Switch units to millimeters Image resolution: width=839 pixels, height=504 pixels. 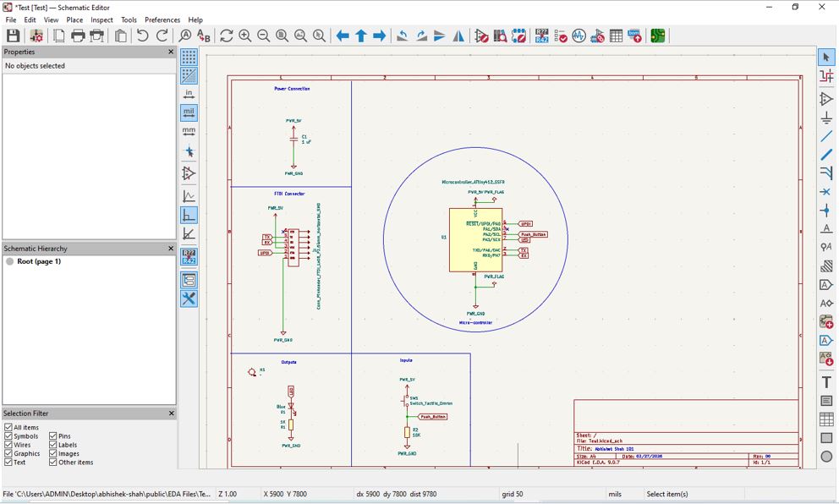(x=189, y=131)
